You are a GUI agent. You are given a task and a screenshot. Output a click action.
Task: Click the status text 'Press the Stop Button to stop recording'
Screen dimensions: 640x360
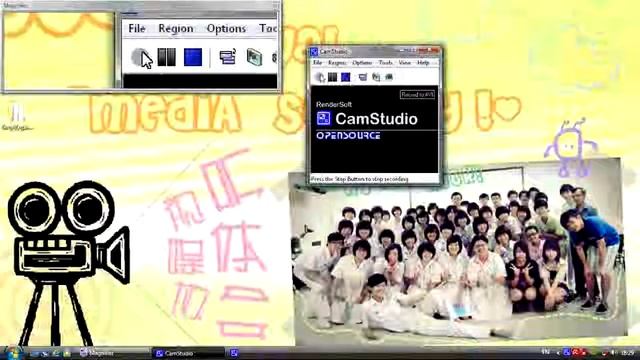point(359,179)
